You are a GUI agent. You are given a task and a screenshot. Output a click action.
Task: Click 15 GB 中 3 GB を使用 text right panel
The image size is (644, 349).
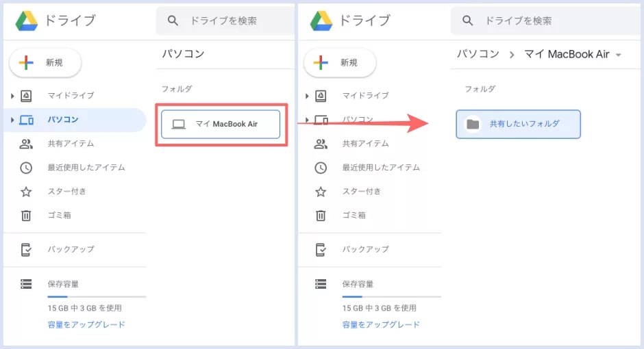pos(379,307)
